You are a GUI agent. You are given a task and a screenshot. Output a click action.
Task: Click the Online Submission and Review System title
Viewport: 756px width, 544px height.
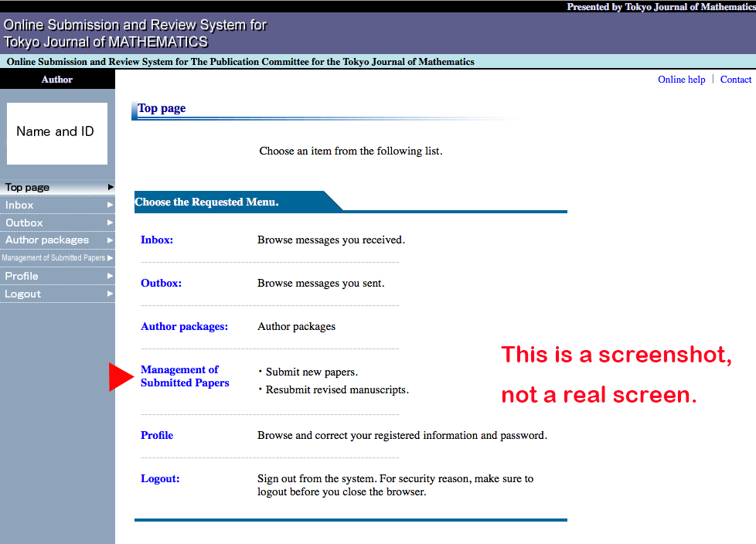click(x=135, y=33)
